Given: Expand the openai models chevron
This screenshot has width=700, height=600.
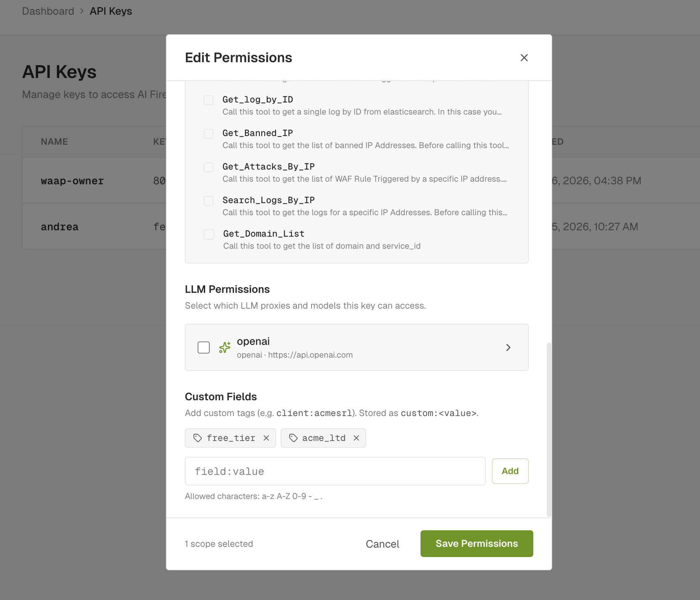Looking at the screenshot, I should (508, 347).
